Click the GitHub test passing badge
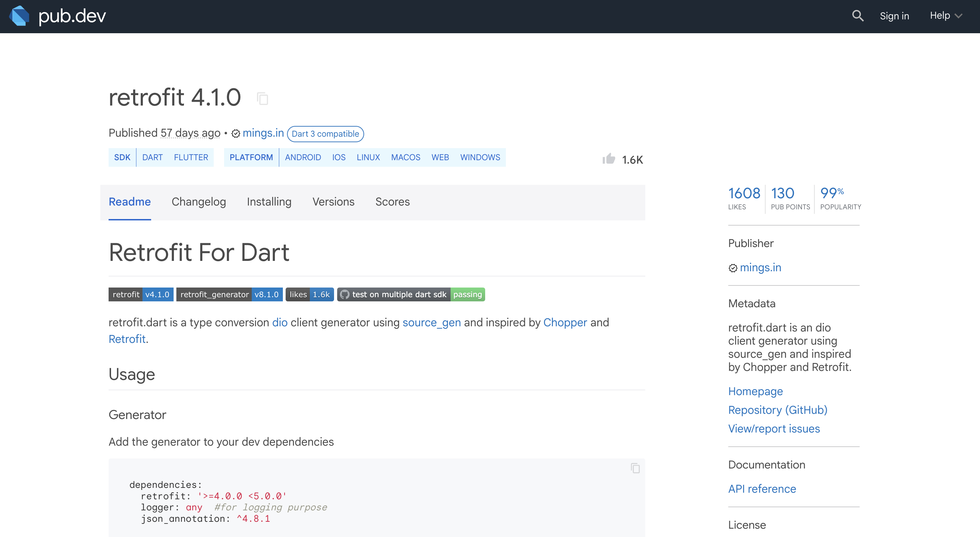Screen dimensions: 980x537 (411, 294)
